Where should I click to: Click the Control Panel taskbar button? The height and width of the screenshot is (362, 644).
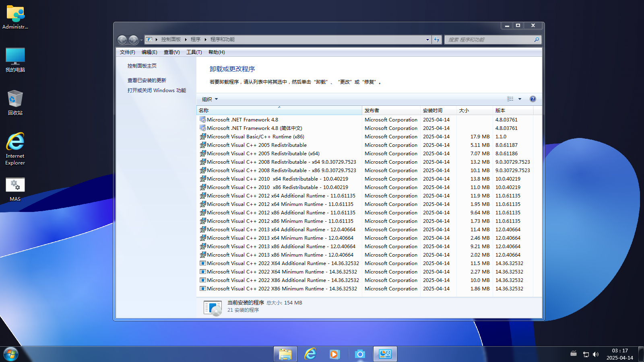click(385, 354)
